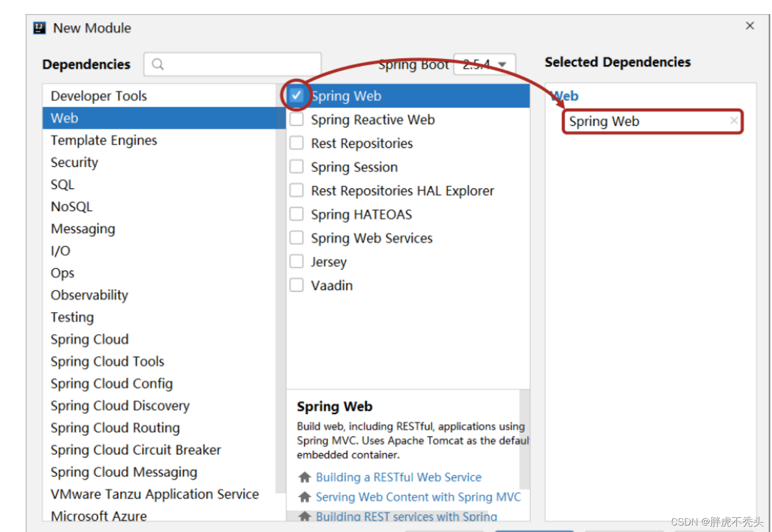Select Spring Cloud Tools category
Screen dimensions: 772x532
(x=108, y=362)
